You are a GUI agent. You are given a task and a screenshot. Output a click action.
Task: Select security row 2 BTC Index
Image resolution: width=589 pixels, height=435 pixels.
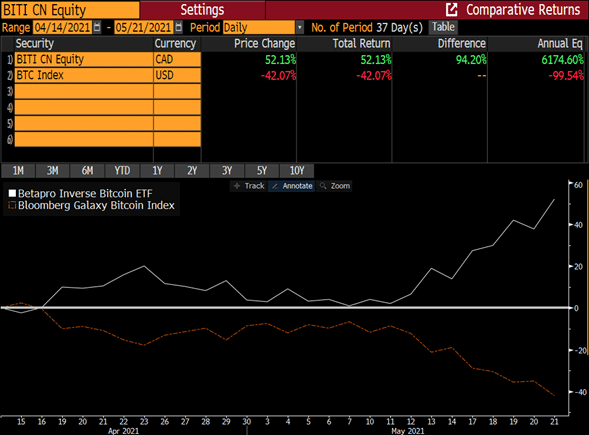coord(84,75)
